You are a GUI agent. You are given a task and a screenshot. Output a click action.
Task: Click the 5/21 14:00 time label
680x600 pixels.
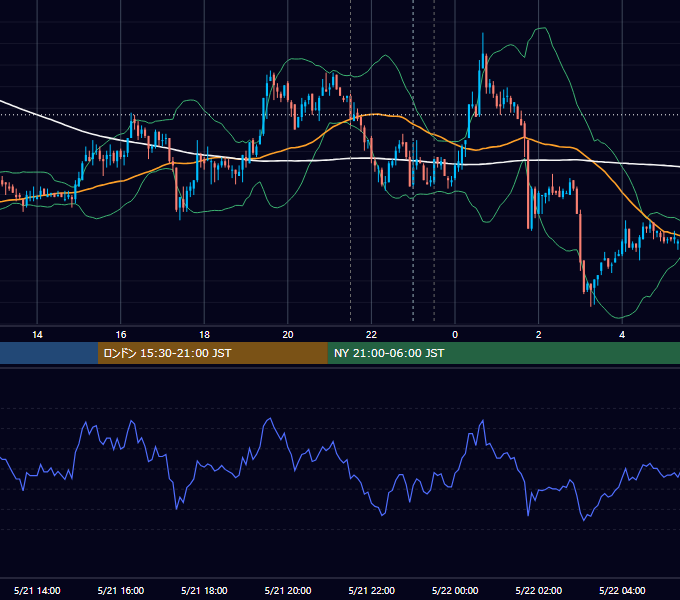37,590
